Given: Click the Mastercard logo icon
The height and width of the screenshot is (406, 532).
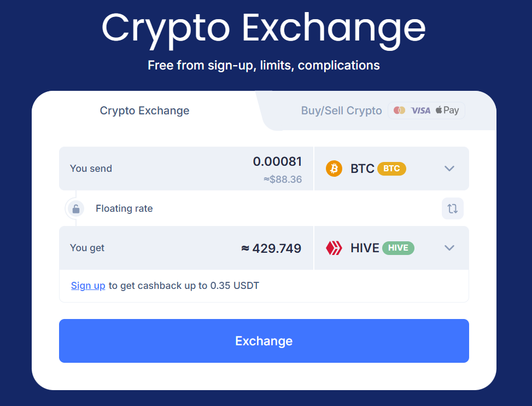Looking at the screenshot, I should [399, 111].
